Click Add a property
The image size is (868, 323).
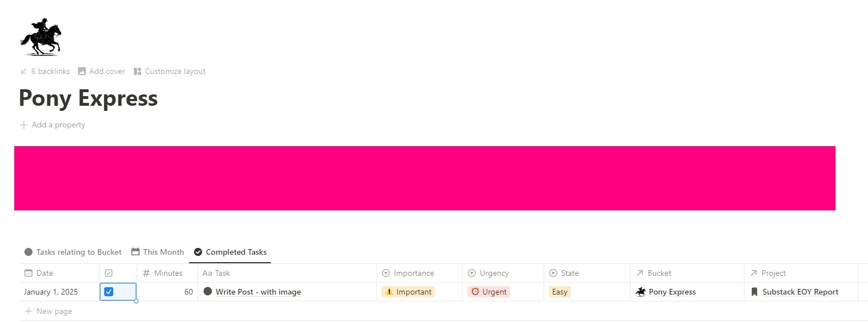tap(52, 125)
